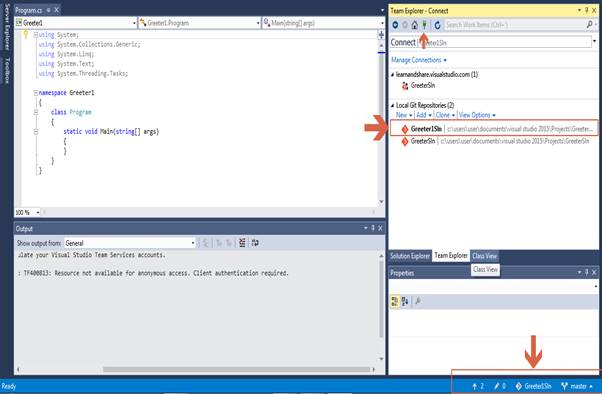Pin the Program.cs tab
The width and height of the screenshot is (602, 394).
48,10
